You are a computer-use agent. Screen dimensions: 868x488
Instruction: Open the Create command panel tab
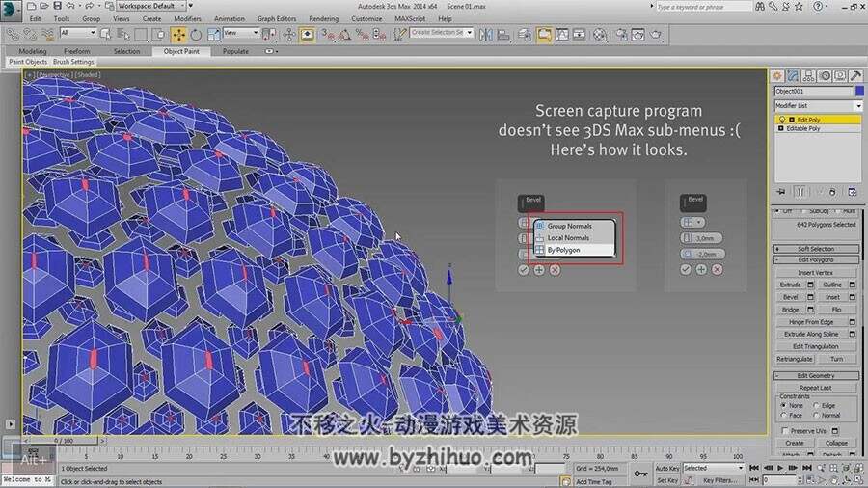click(777, 76)
